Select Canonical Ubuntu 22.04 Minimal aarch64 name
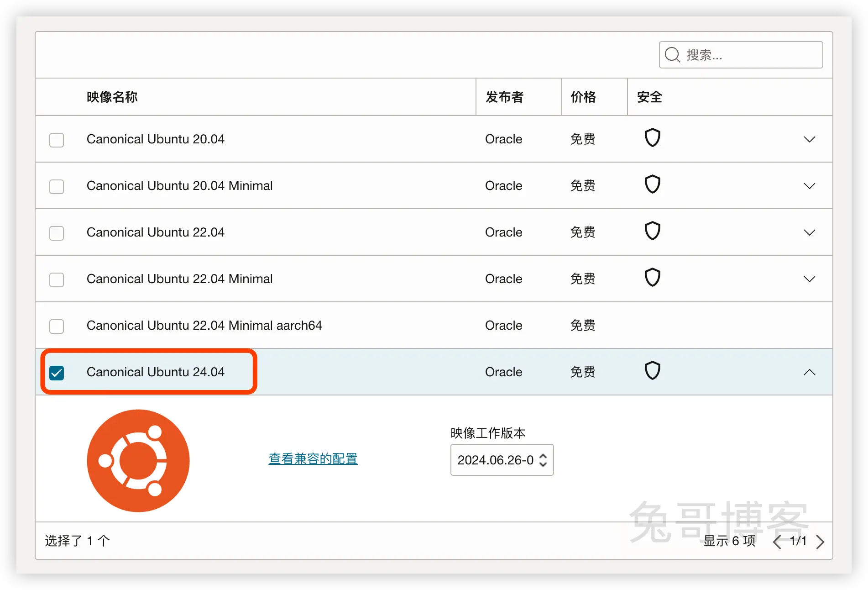Image resolution: width=868 pixels, height=590 pixels. [x=204, y=326]
